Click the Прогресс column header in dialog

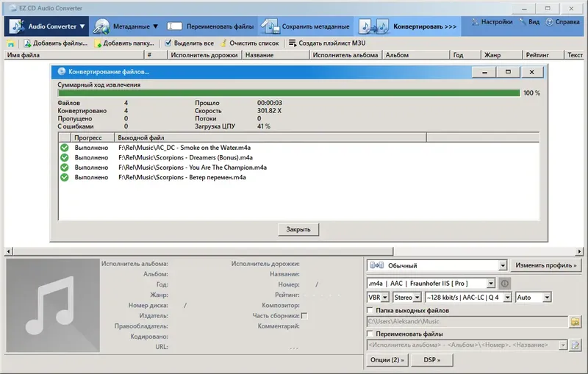click(93, 137)
